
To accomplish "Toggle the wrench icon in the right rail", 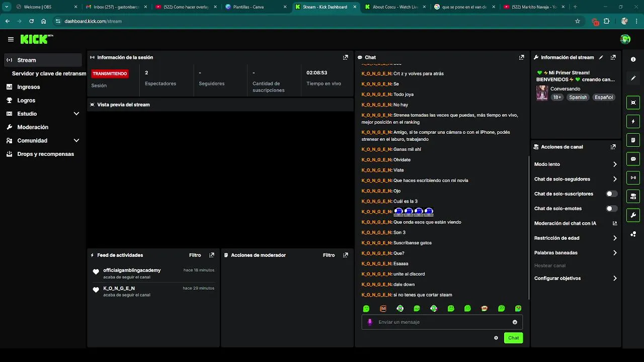I will point(633,215).
